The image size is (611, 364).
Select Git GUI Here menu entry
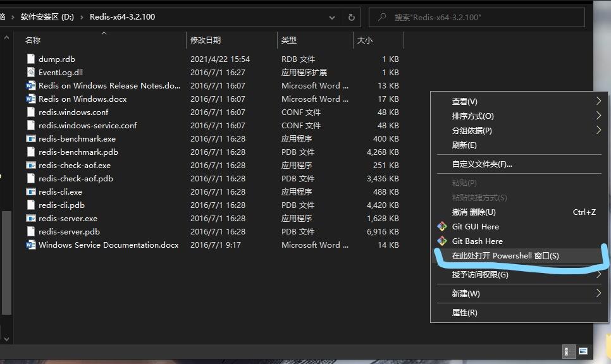(x=519, y=227)
